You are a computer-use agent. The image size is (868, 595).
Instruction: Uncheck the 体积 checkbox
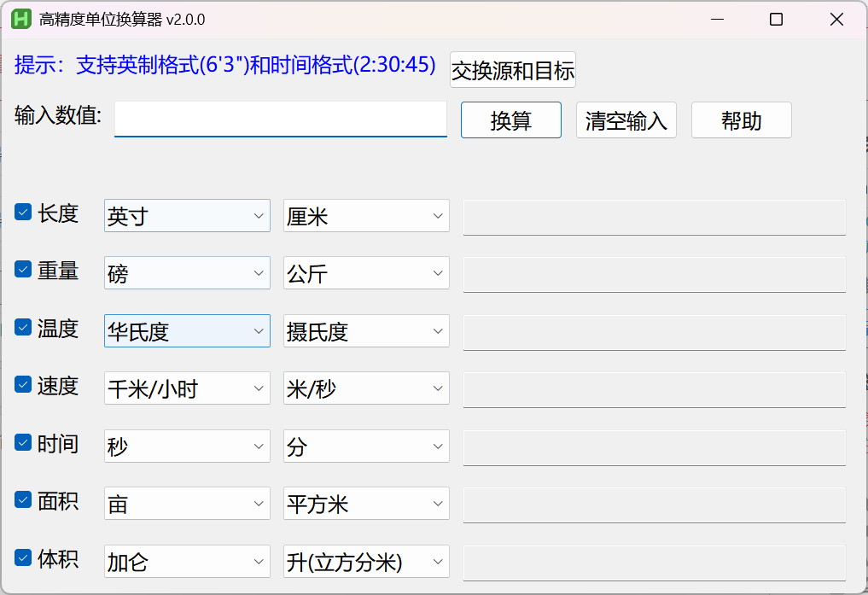23,558
